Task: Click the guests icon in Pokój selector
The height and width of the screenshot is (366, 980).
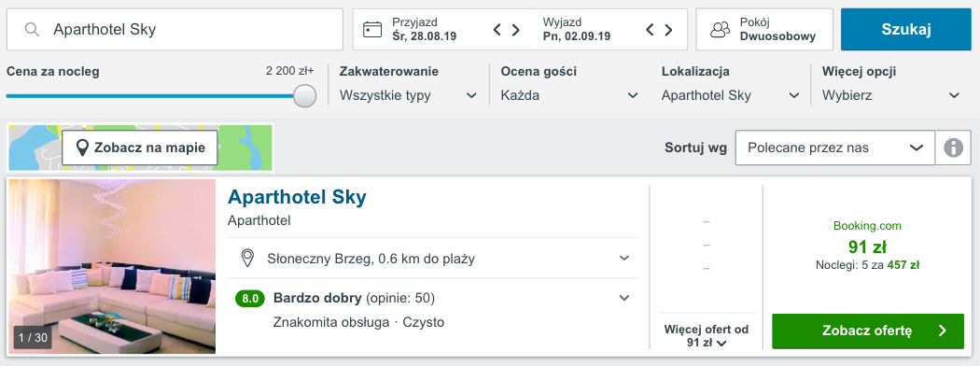Action: [721, 29]
